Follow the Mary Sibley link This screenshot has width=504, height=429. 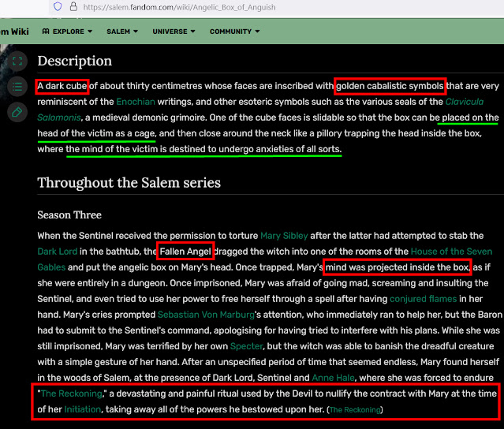[284, 236]
